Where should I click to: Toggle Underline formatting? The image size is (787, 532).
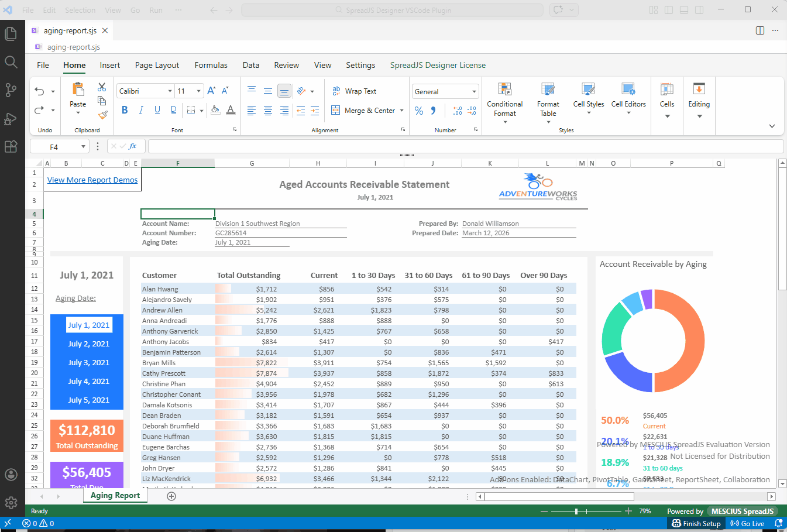coord(157,110)
